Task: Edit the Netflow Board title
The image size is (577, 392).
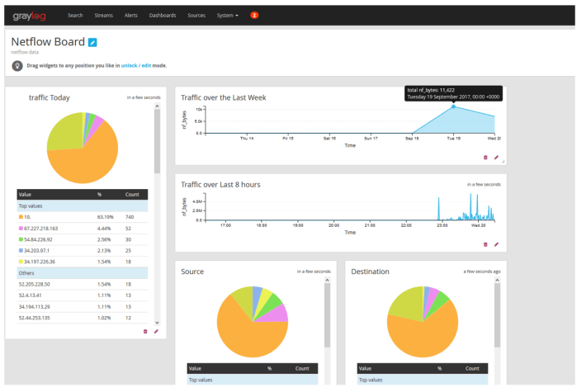Action: coord(92,42)
